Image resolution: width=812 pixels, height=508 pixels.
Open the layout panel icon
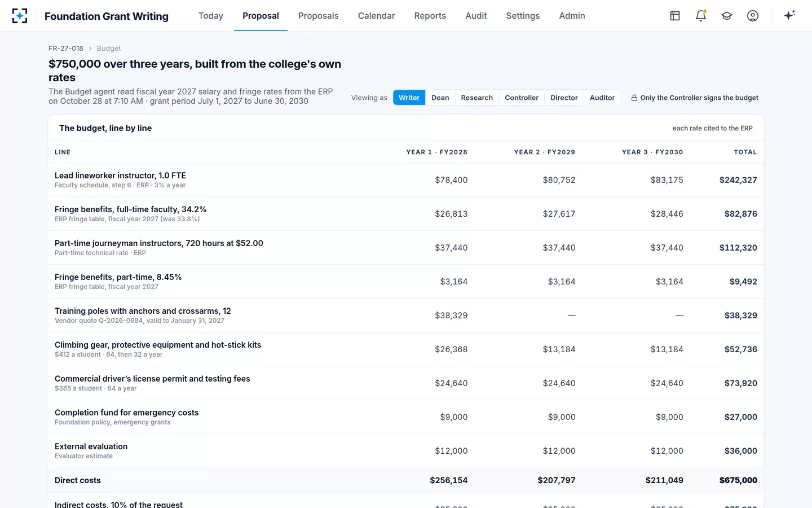(675, 16)
